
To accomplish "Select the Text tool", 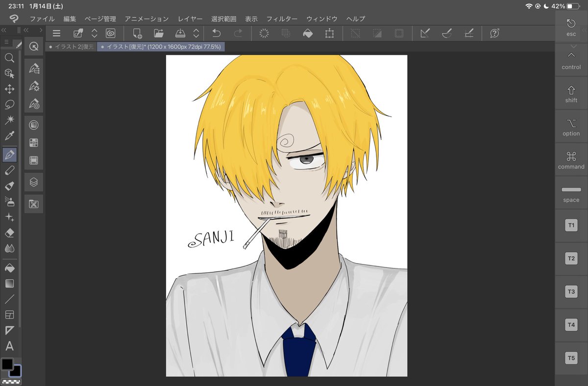I will pos(9,346).
